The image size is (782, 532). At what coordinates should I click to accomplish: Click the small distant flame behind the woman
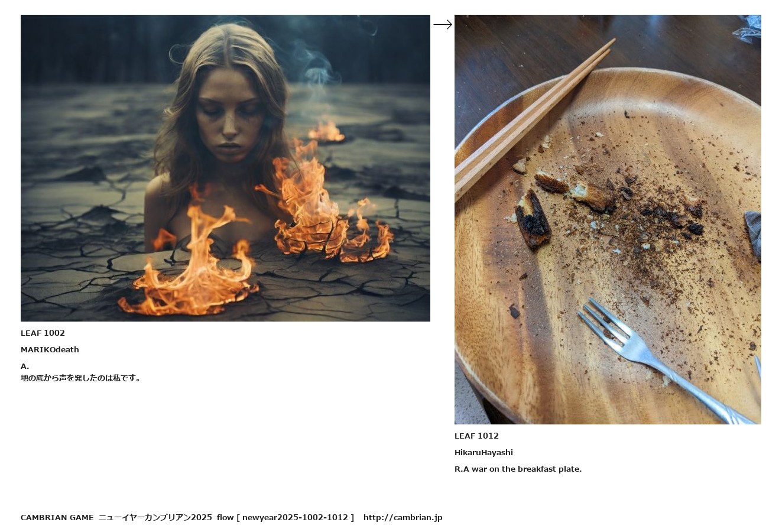(x=326, y=131)
